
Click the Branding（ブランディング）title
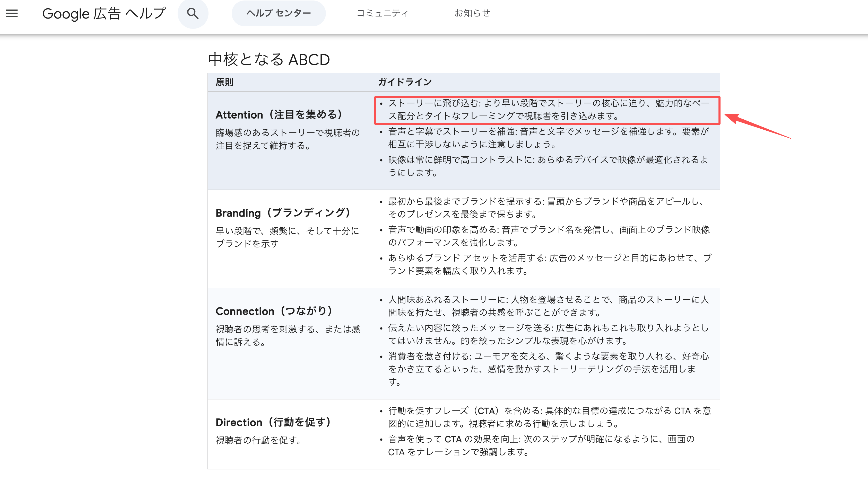tap(283, 213)
